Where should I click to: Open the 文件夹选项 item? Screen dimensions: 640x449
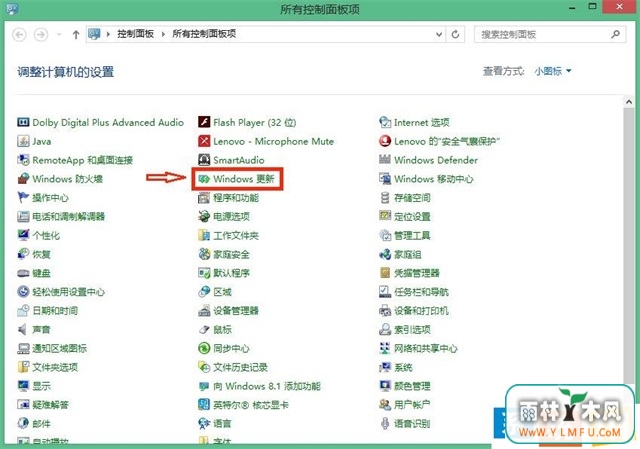point(48,367)
